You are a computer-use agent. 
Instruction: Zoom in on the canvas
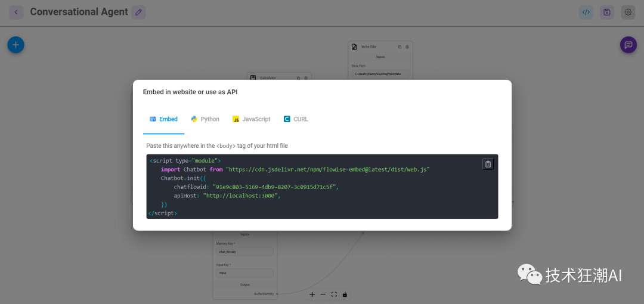coord(312,294)
